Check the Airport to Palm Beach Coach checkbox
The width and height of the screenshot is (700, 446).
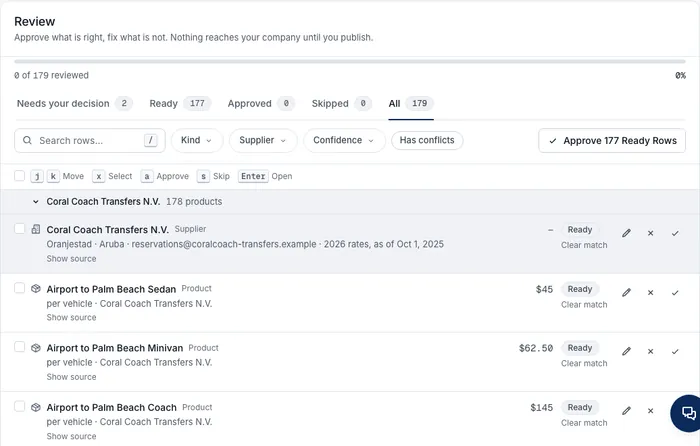coord(19,406)
